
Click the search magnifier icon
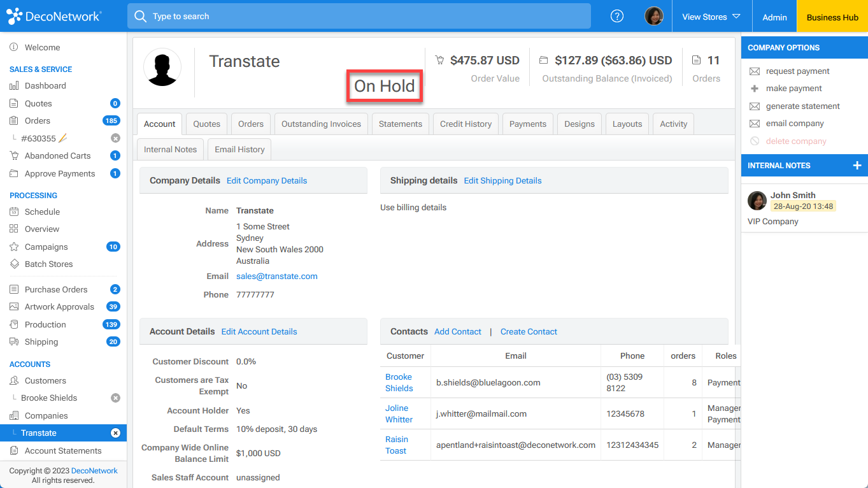point(140,17)
